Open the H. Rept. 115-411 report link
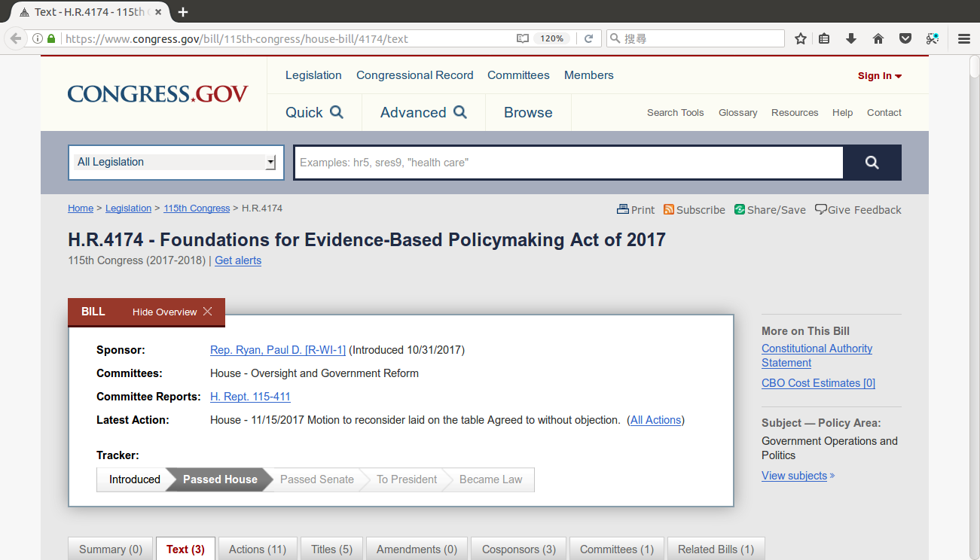Screen dimensions: 980x560 pyautogui.click(x=250, y=397)
